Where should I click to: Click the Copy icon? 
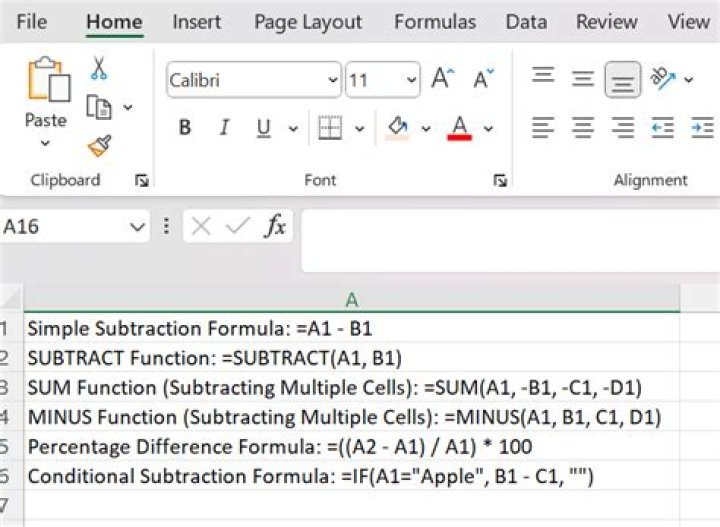[x=99, y=107]
